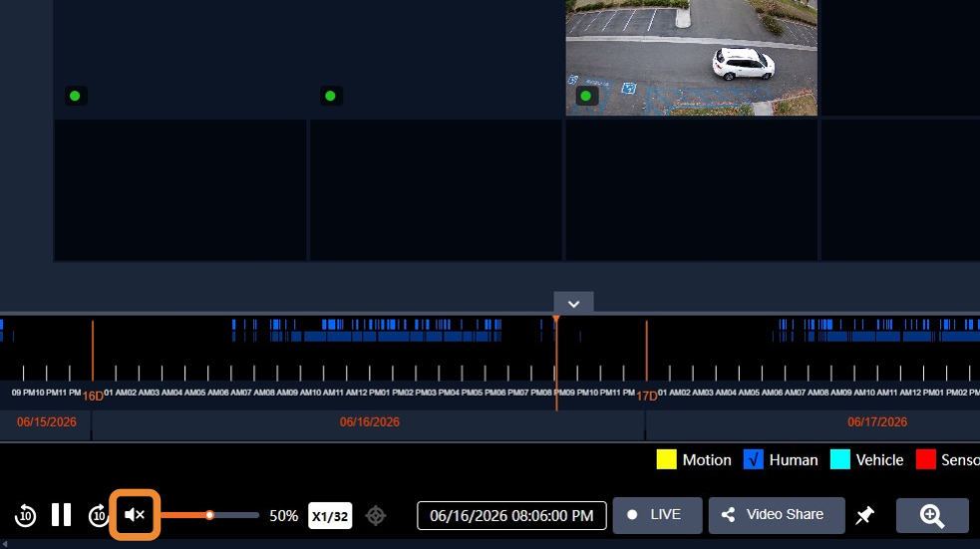Rewind playback 10 seconds

26,515
